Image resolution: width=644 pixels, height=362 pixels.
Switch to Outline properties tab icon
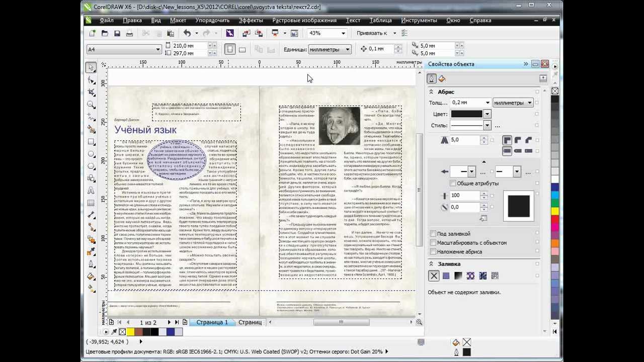432,78
